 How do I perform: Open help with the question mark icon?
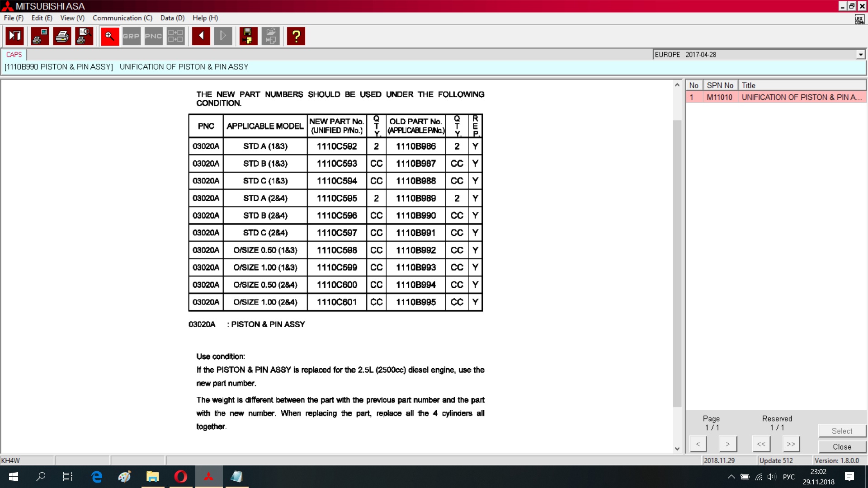click(296, 36)
